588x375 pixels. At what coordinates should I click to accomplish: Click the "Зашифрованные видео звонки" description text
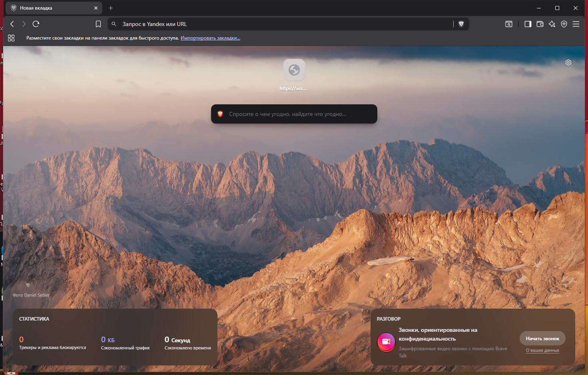coord(453,352)
